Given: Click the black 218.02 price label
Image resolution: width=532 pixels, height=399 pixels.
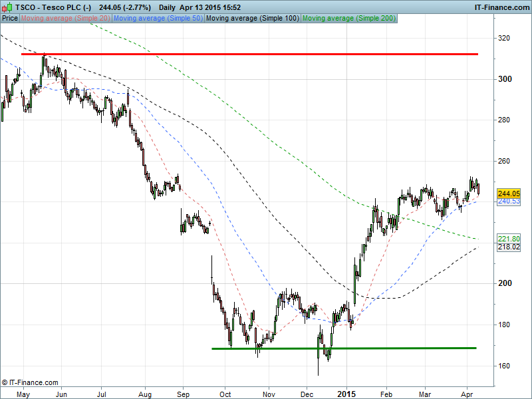Looking at the screenshot, I should [509, 247].
